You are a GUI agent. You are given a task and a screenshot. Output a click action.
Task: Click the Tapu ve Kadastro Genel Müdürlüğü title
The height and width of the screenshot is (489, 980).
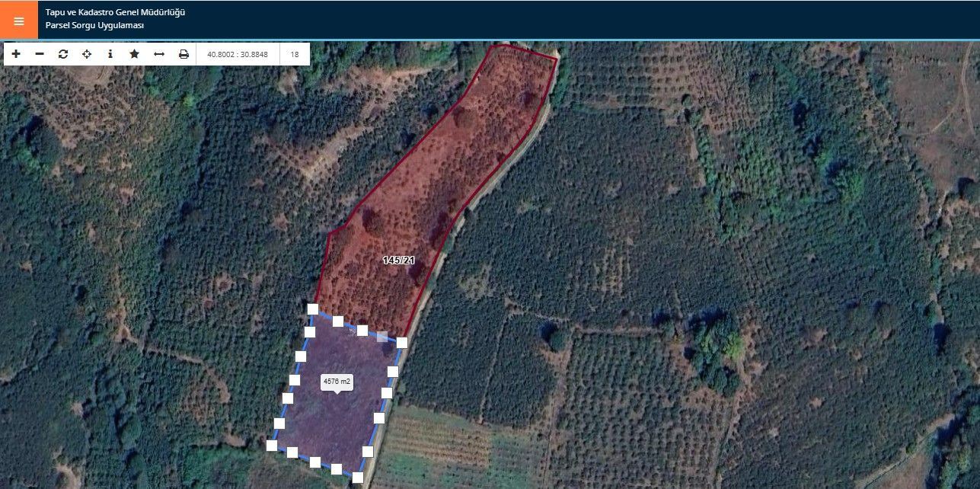click(115, 13)
